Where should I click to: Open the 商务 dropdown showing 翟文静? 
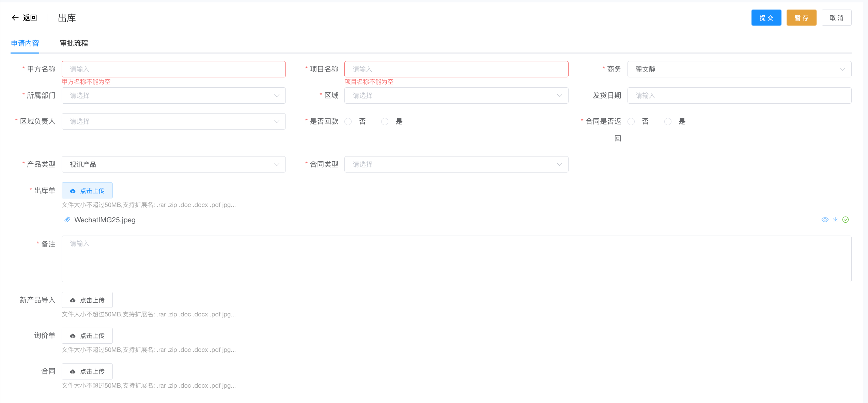739,70
